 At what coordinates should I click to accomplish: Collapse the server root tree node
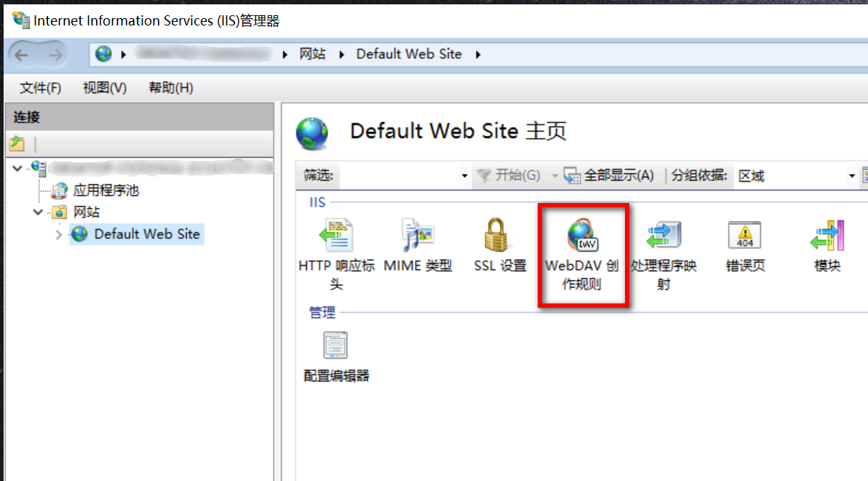[x=17, y=167]
